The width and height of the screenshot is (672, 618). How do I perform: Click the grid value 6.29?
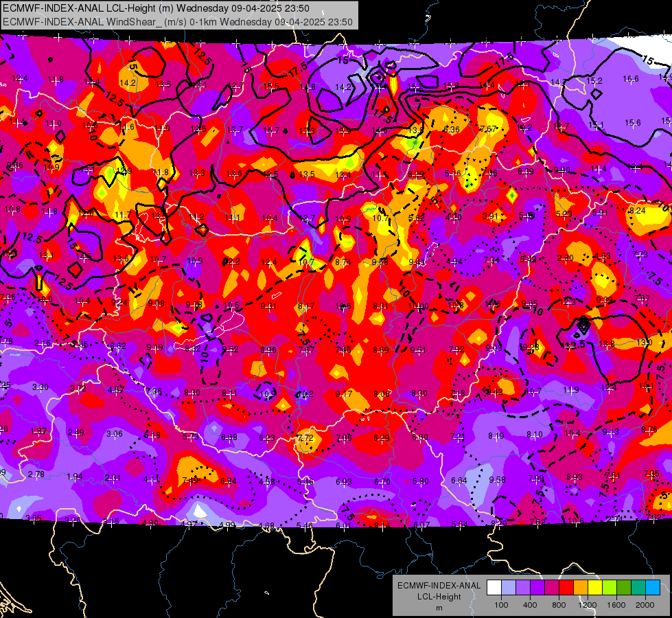382,437
